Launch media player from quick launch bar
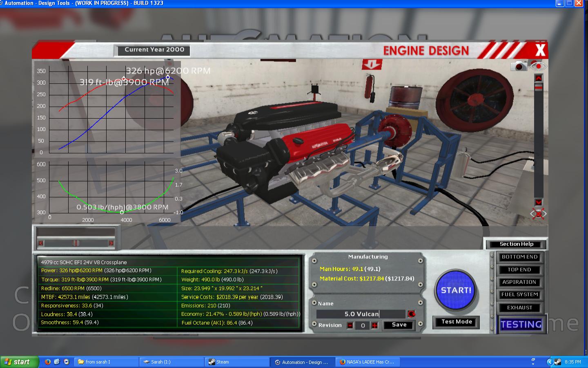The height and width of the screenshot is (368, 588). [x=67, y=362]
